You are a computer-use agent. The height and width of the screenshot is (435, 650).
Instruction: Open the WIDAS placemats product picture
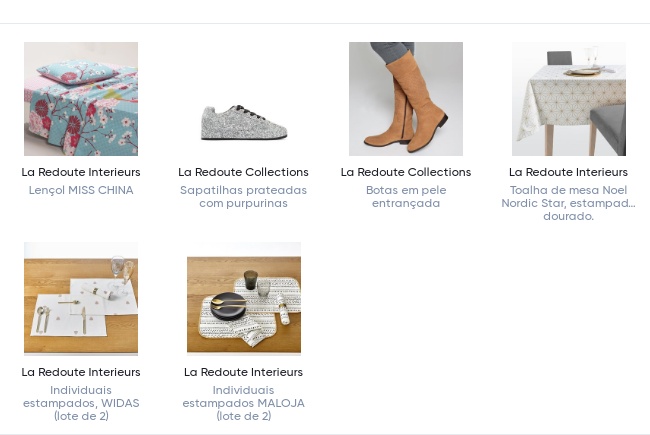coord(81,298)
